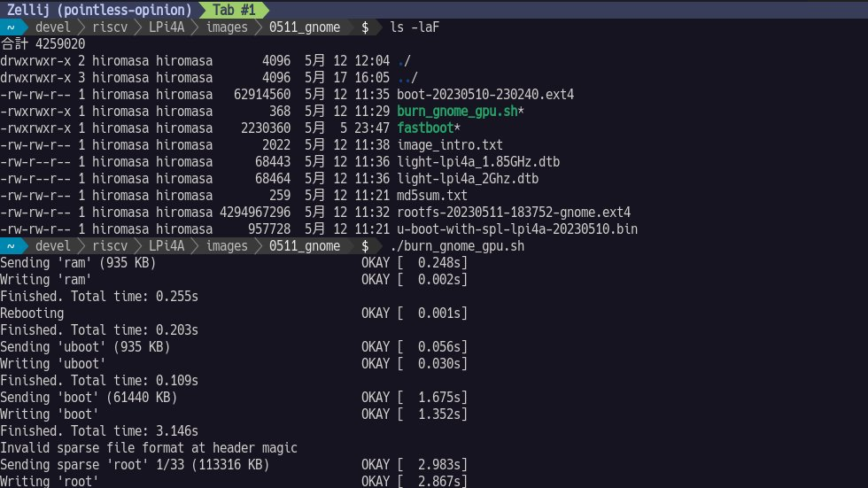Click the LPi4A segment in second prompt
Image resolution: width=868 pixels, height=488 pixels.
[167, 245]
